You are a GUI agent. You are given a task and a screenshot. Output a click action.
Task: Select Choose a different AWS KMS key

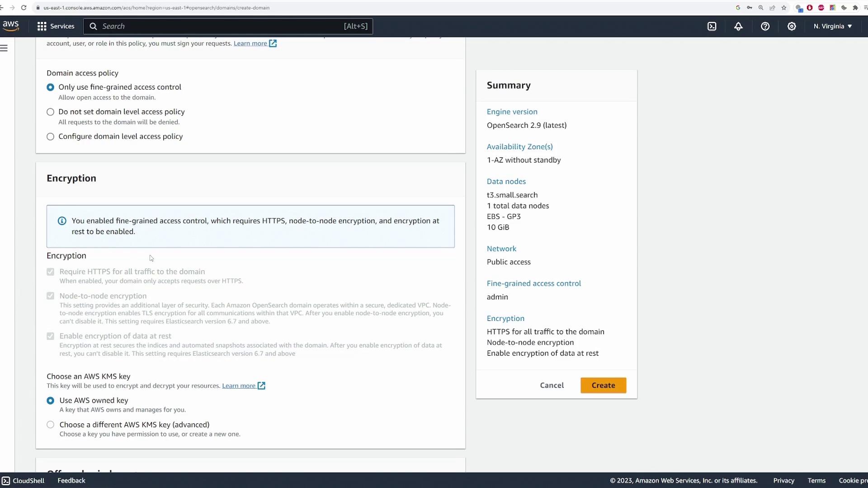(x=50, y=425)
